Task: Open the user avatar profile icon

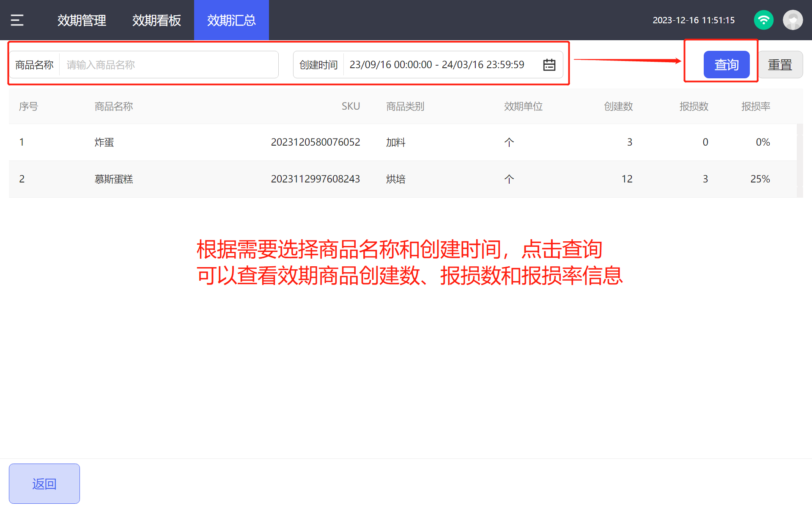Action: (x=793, y=20)
